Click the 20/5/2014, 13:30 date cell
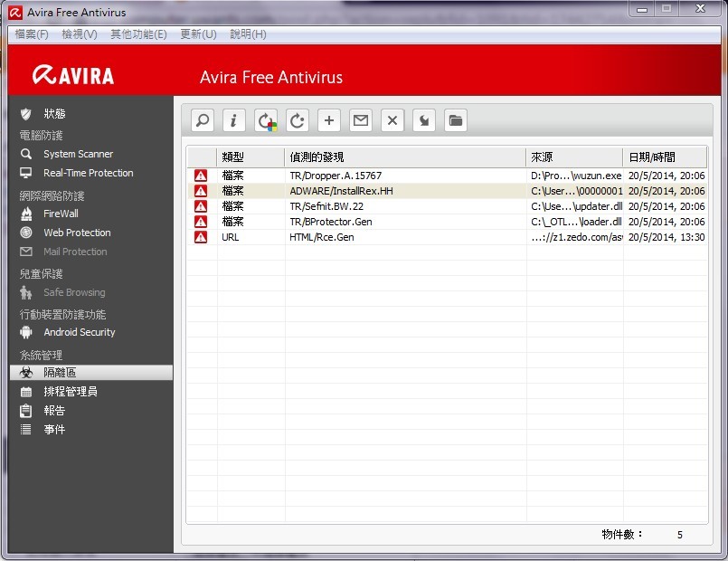The image size is (728, 561). click(x=667, y=237)
